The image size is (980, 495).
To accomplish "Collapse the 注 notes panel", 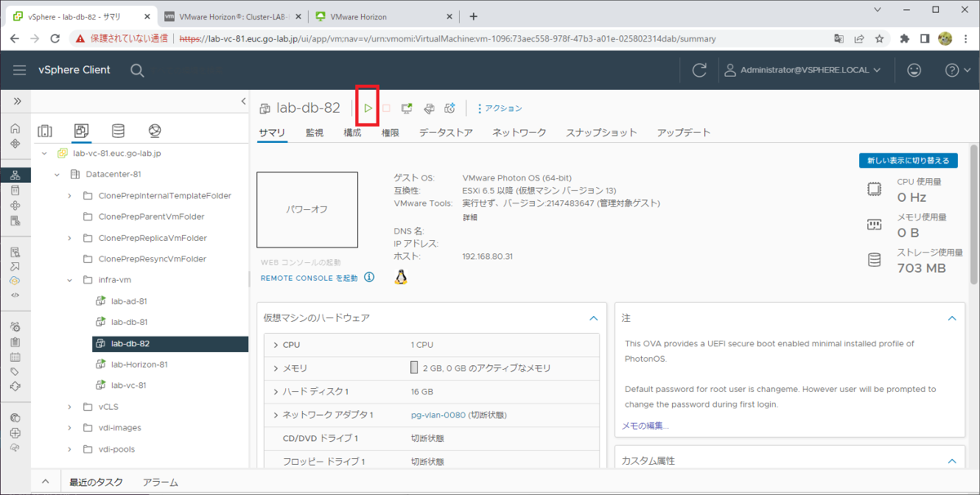I will point(951,318).
